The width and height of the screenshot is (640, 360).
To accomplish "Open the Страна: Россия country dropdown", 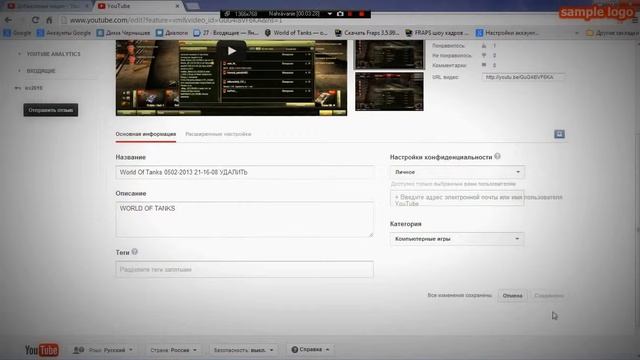I will pyautogui.click(x=173, y=350).
